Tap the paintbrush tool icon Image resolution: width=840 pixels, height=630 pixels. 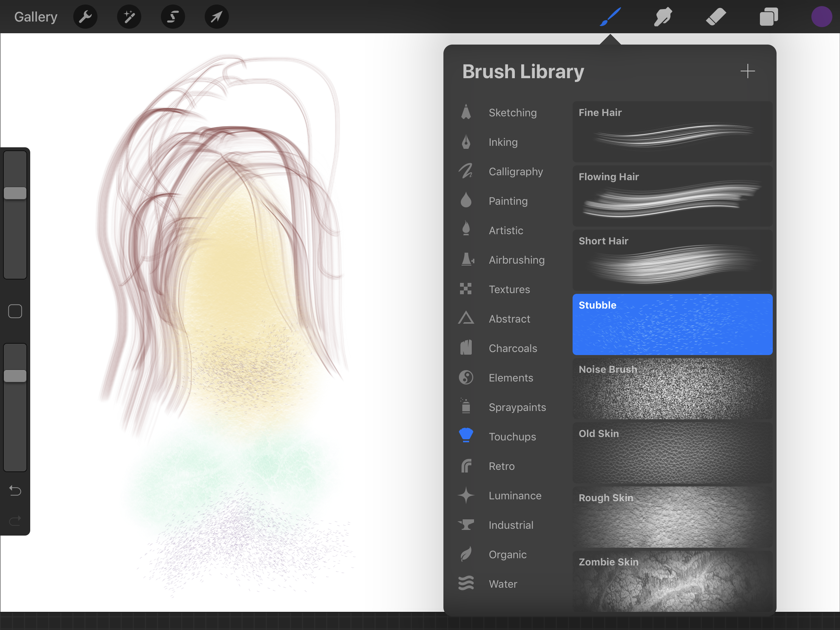coord(610,17)
